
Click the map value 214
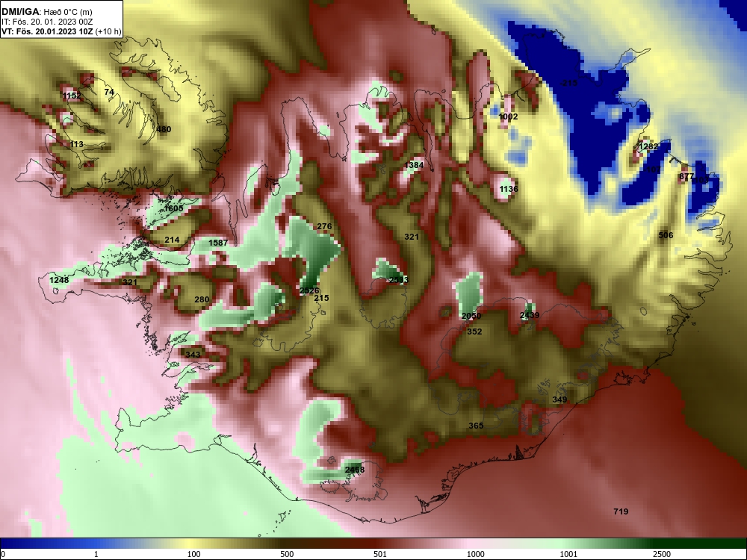[172, 240]
